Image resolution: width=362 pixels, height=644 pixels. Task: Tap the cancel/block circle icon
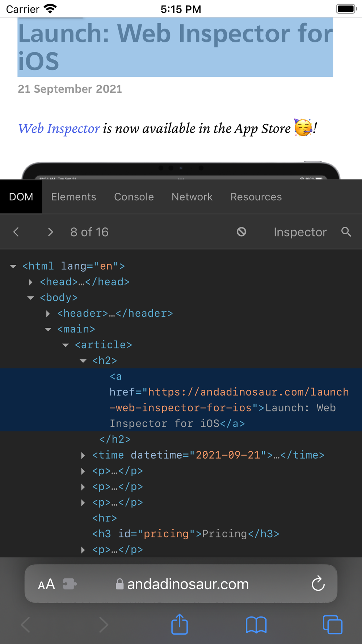tap(241, 232)
